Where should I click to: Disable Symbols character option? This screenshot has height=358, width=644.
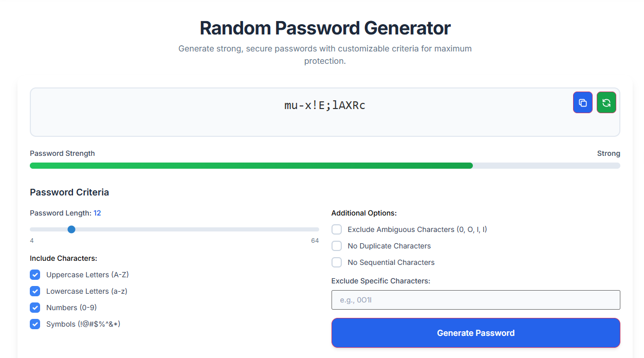(x=35, y=324)
